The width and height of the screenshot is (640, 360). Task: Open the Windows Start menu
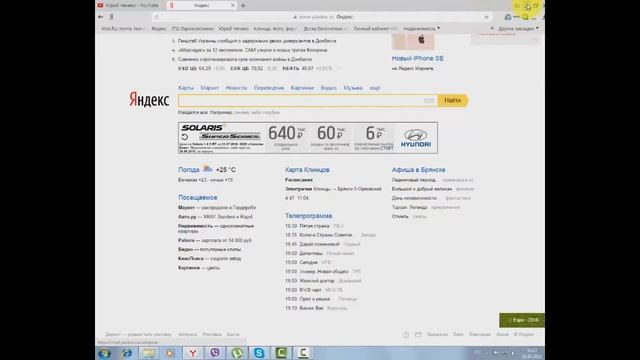(x=105, y=353)
